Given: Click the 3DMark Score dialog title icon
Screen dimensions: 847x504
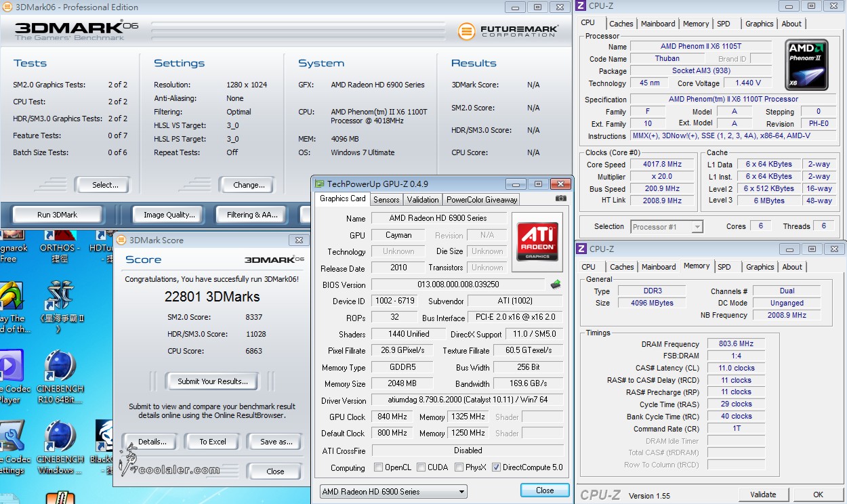Looking at the screenshot, I should tap(121, 240).
